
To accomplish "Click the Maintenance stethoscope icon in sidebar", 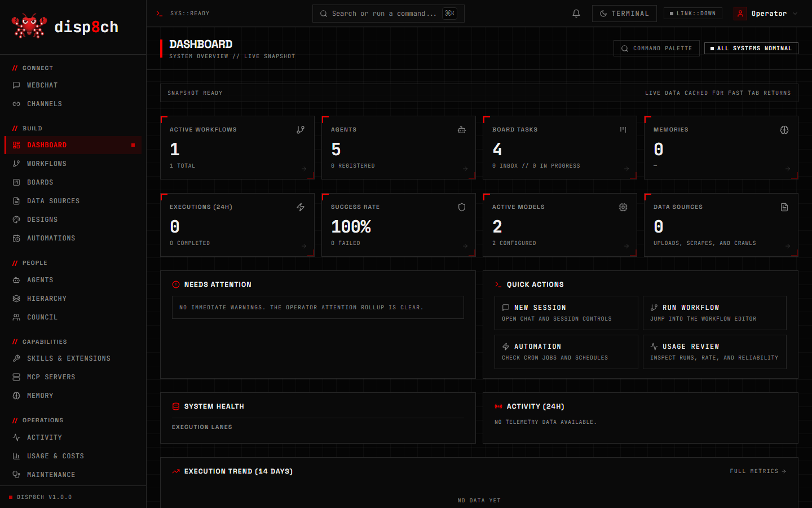I will pos(16,475).
